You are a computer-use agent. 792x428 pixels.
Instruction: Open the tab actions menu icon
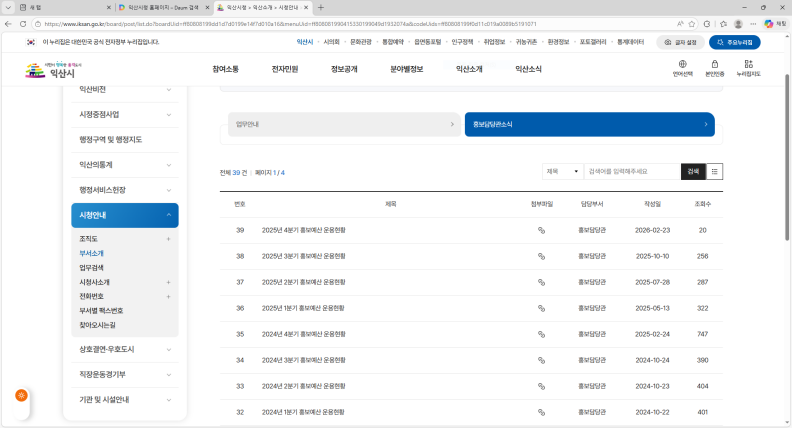(8, 8)
